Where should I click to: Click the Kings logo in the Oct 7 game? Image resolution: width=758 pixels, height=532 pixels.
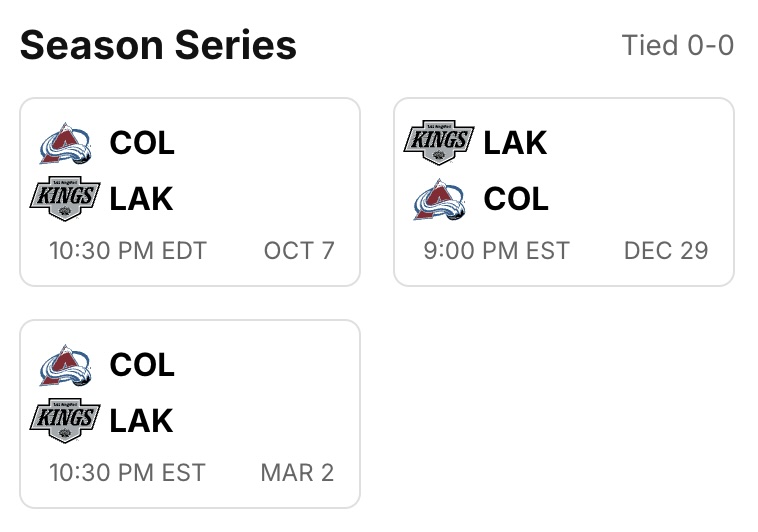(66, 199)
